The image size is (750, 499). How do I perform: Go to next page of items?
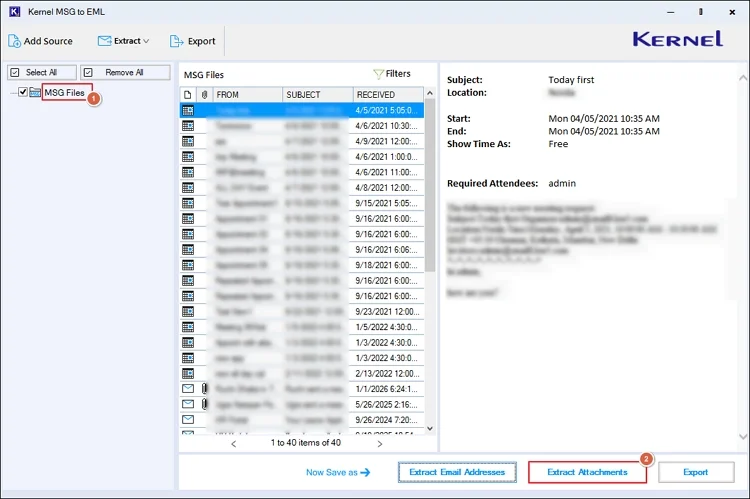(380, 444)
